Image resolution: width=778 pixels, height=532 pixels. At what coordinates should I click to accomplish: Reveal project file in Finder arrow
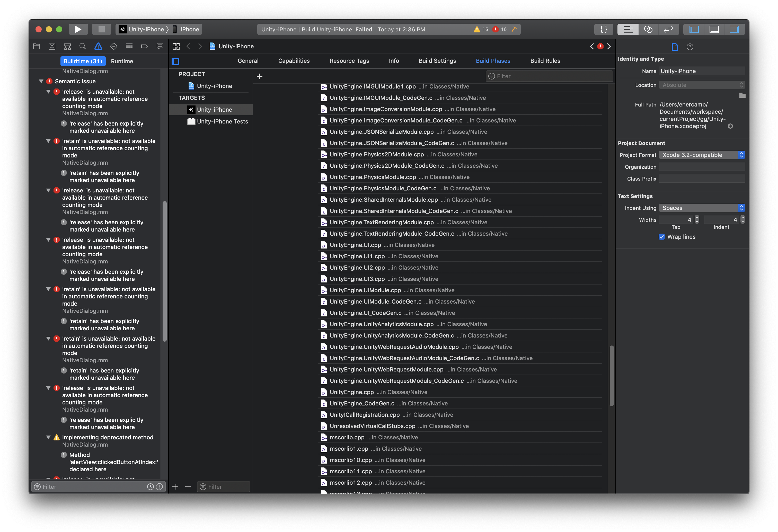click(730, 126)
